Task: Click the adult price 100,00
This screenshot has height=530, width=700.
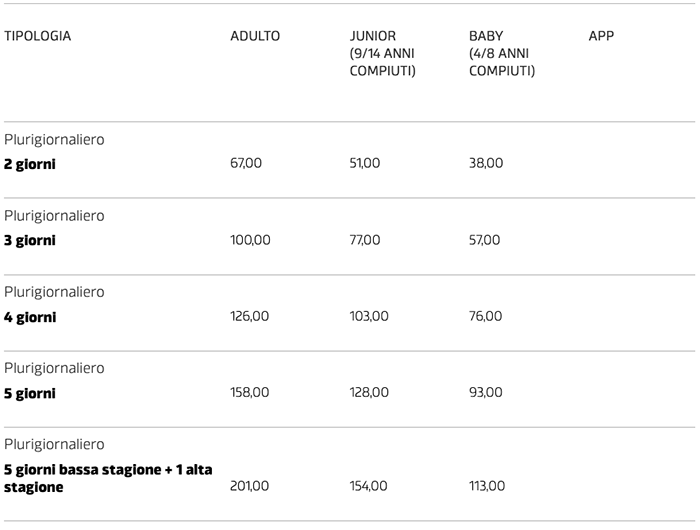Action: pyautogui.click(x=250, y=240)
